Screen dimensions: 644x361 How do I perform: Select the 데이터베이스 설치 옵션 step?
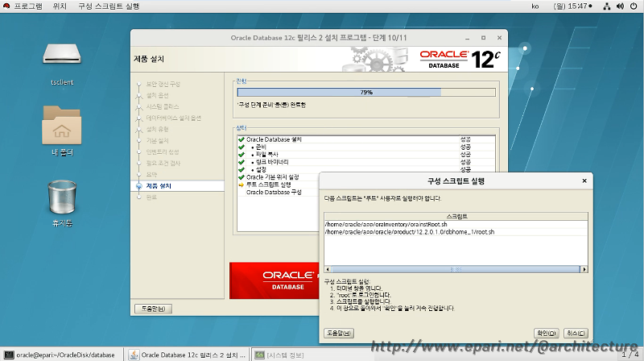(x=173, y=118)
